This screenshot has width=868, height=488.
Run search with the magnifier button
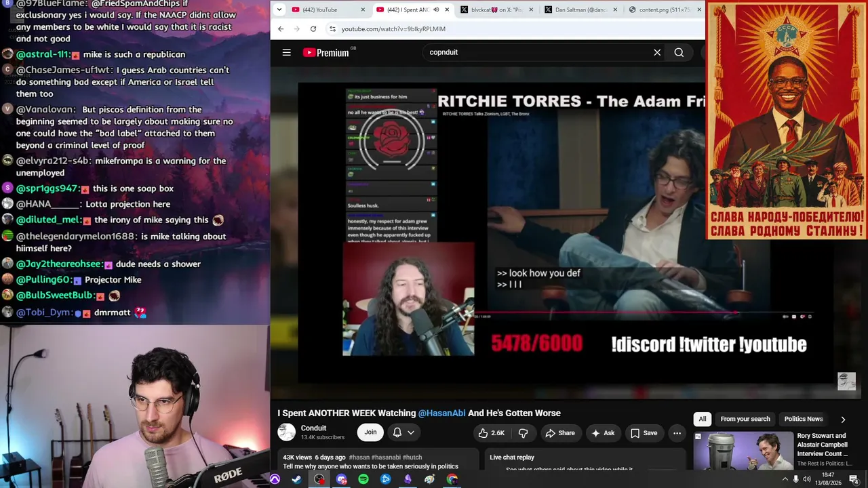pyautogui.click(x=679, y=52)
